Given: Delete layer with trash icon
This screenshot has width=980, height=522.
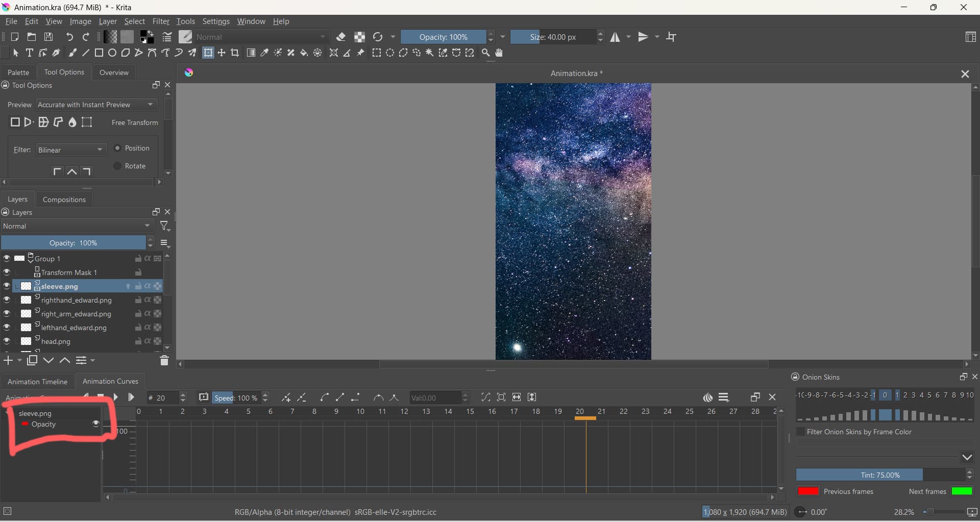Looking at the screenshot, I should click(164, 361).
